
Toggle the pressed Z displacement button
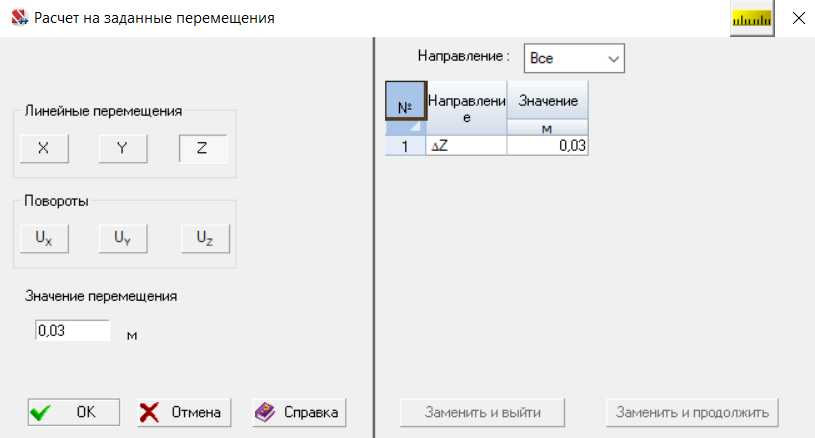click(203, 149)
